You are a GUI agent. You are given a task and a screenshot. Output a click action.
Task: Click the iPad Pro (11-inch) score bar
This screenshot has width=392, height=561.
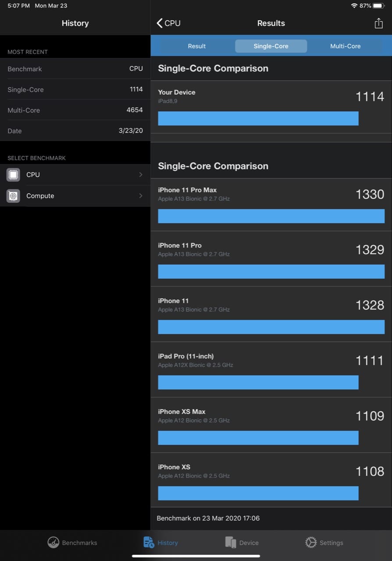[258, 382]
